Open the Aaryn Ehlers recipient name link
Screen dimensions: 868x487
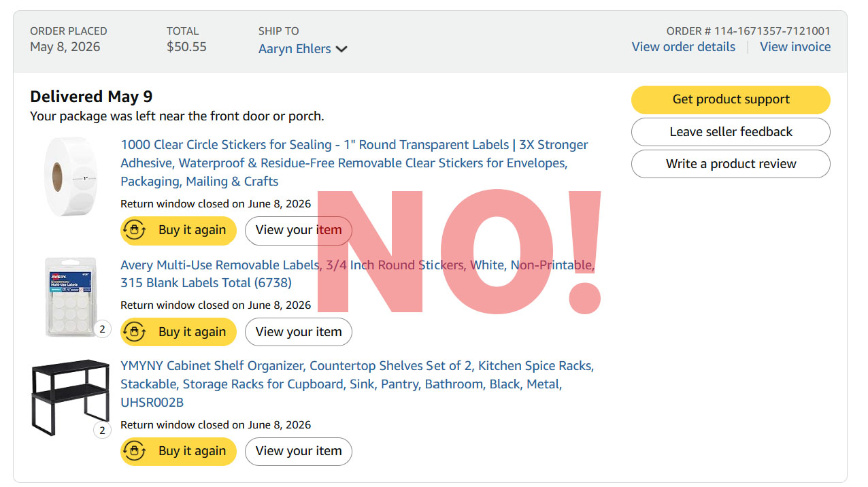pos(295,49)
